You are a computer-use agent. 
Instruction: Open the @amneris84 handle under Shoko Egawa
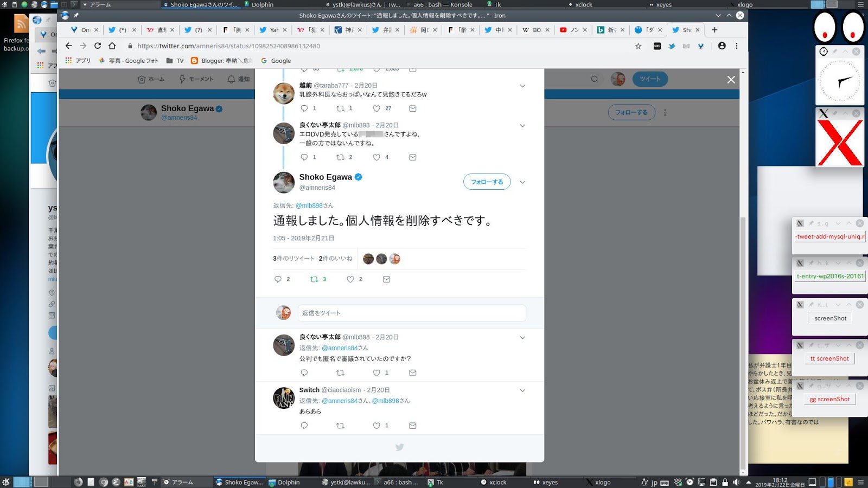317,188
